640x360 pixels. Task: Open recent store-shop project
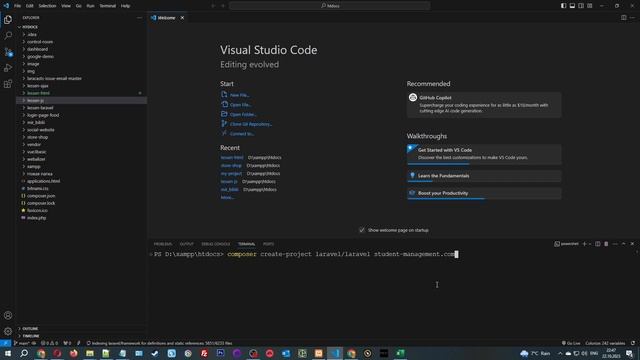[231, 165]
